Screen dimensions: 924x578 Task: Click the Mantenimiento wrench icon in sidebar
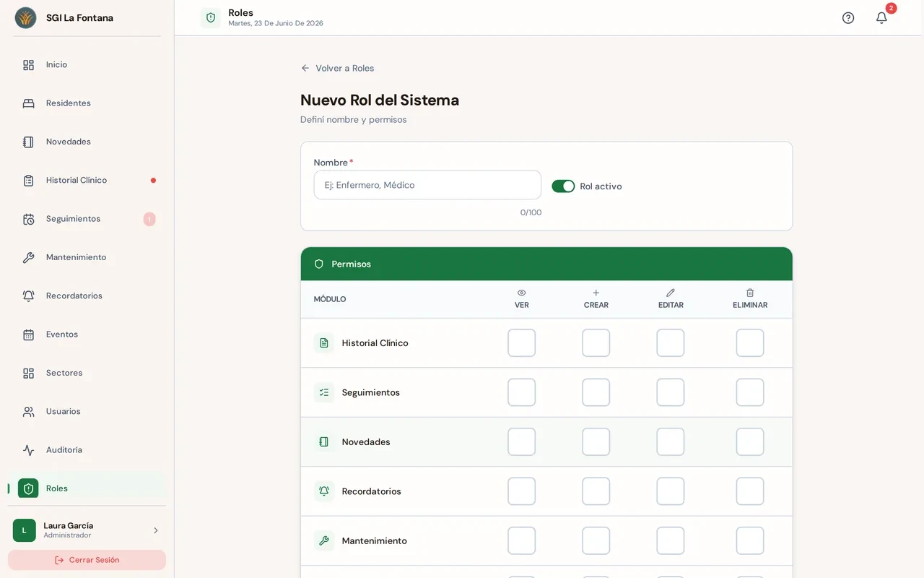[x=28, y=257]
